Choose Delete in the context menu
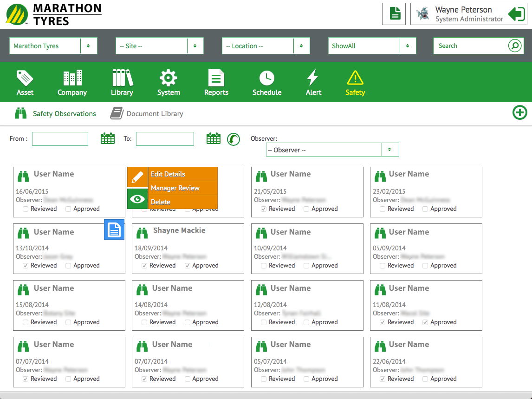 pos(161,202)
